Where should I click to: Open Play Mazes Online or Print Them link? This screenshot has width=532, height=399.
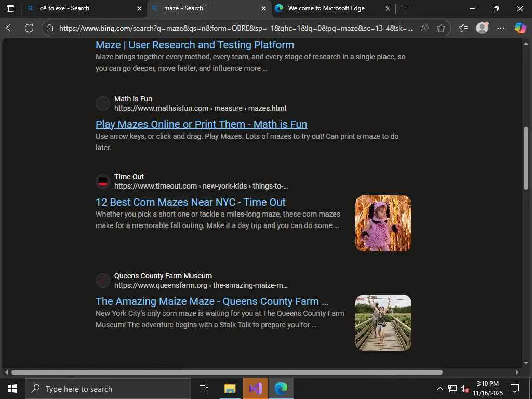click(x=201, y=124)
